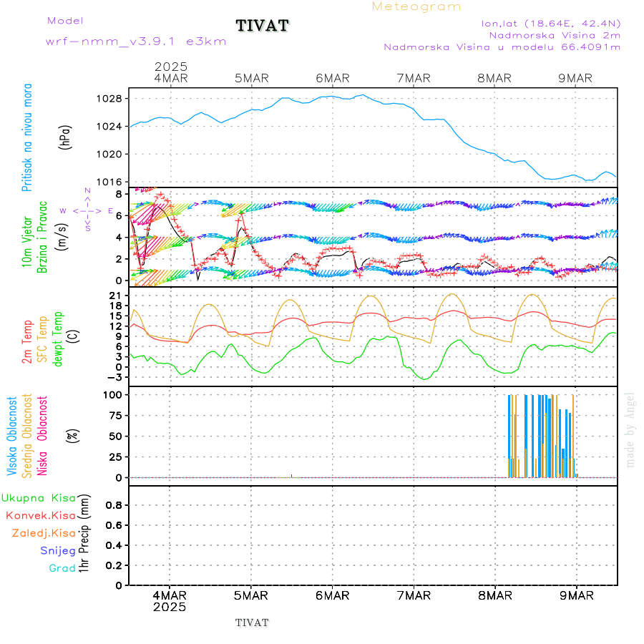644x644 pixels.
Task: Select the 8MAR date on bottom axis
Action: (494, 595)
